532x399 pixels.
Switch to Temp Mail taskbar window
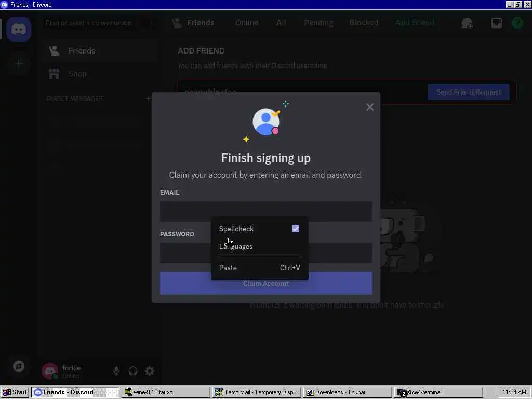(257, 392)
